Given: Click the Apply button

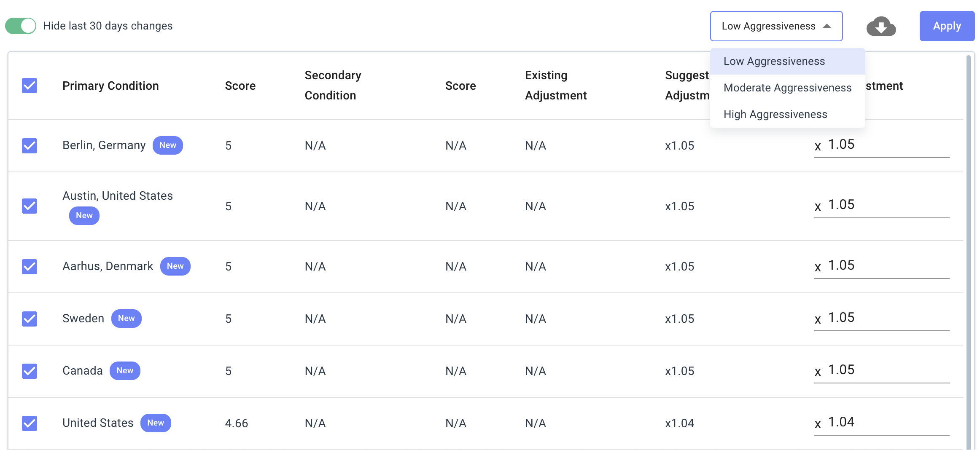Looking at the screenshot, I should 947,26.
